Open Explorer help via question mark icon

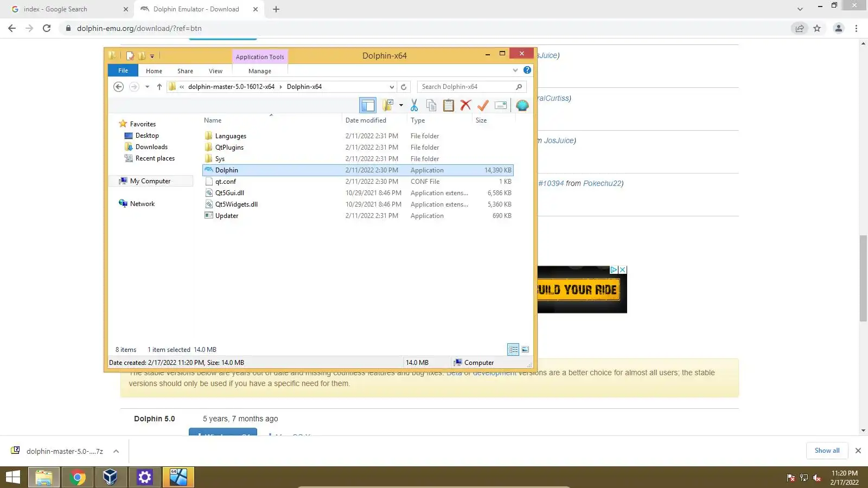527,70
